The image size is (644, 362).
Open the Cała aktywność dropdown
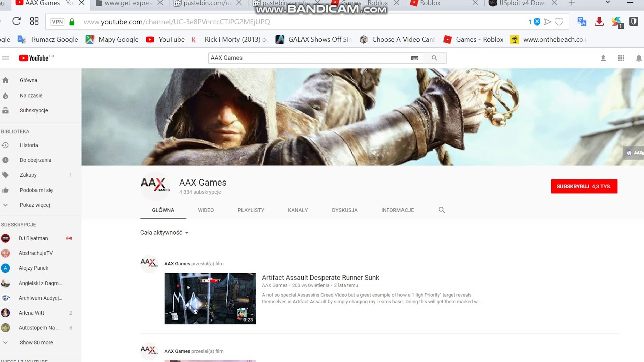pos(165,233)
